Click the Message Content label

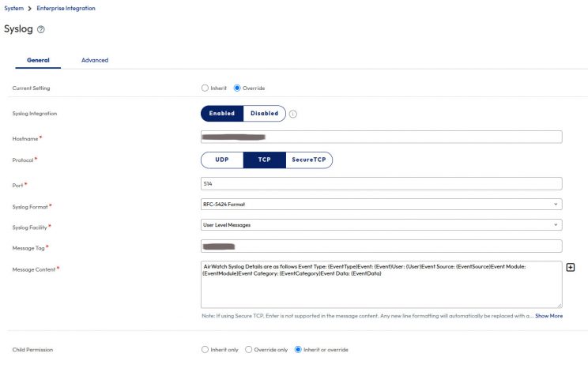pos(34,269)
